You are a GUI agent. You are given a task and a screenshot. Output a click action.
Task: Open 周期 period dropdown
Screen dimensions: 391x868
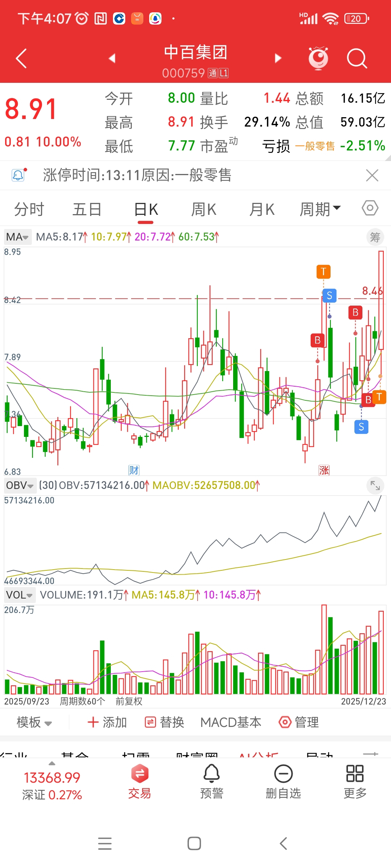tap(320, 209)
